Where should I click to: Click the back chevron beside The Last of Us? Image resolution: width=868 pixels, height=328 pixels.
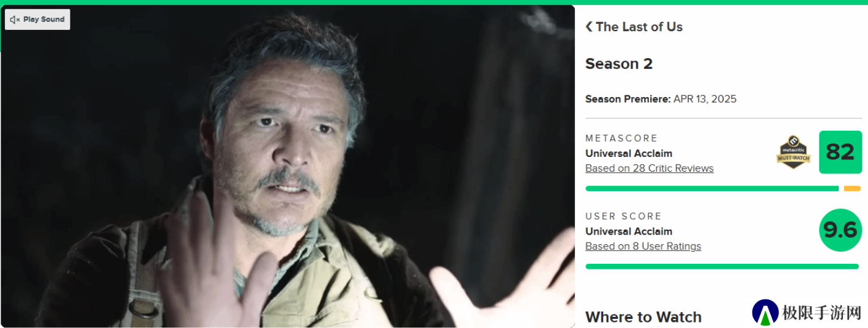(589, 26)
